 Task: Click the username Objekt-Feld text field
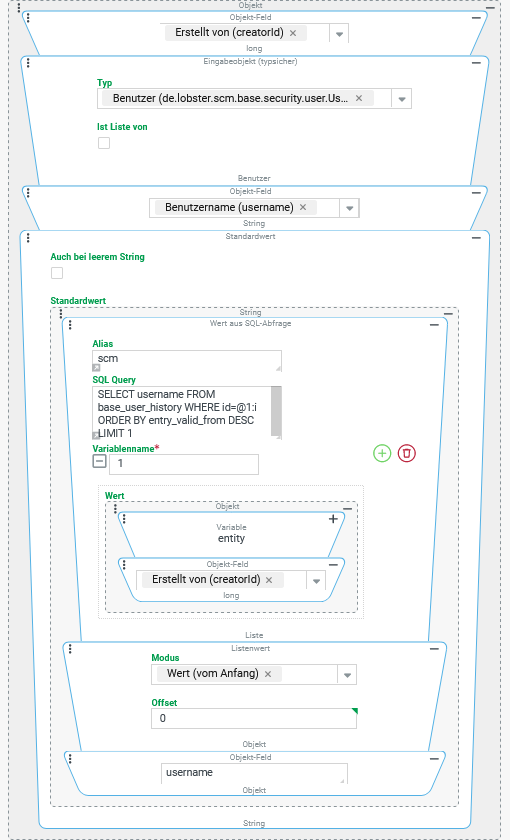[254, 774]
